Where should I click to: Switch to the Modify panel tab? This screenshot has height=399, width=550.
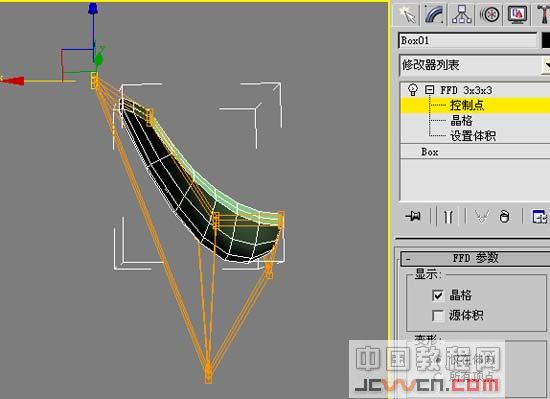pos(434,14)
